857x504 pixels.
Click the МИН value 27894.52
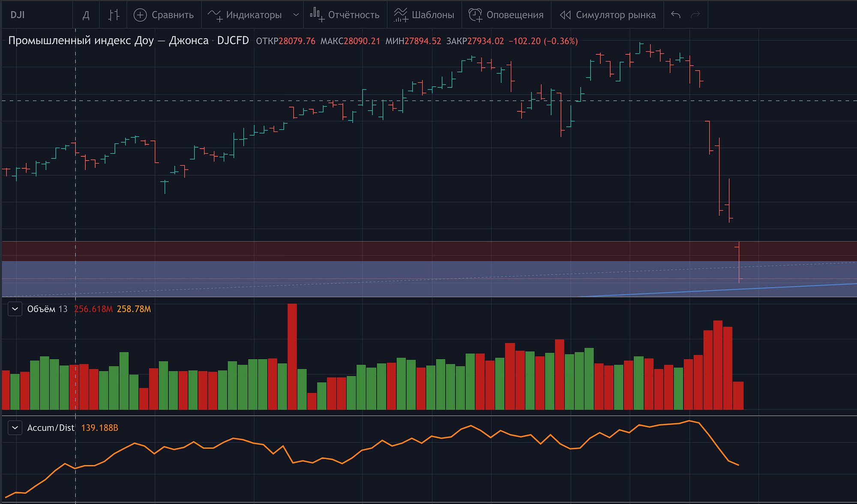(423, 41)
